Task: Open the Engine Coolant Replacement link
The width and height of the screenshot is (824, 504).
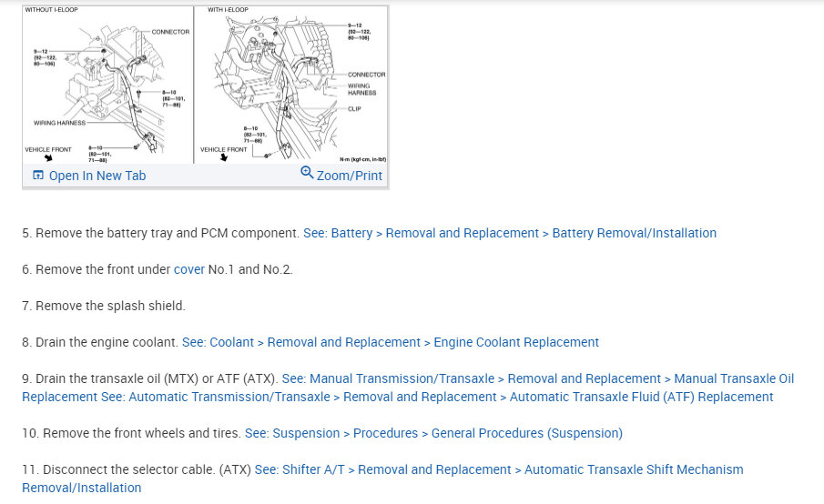Action: (391, 342)
